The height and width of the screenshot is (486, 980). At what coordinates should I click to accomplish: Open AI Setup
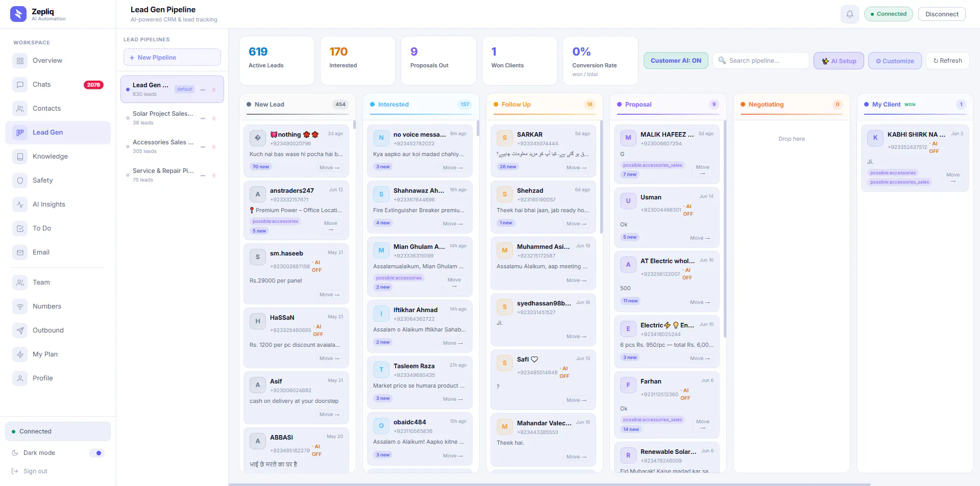click(839, 61)
